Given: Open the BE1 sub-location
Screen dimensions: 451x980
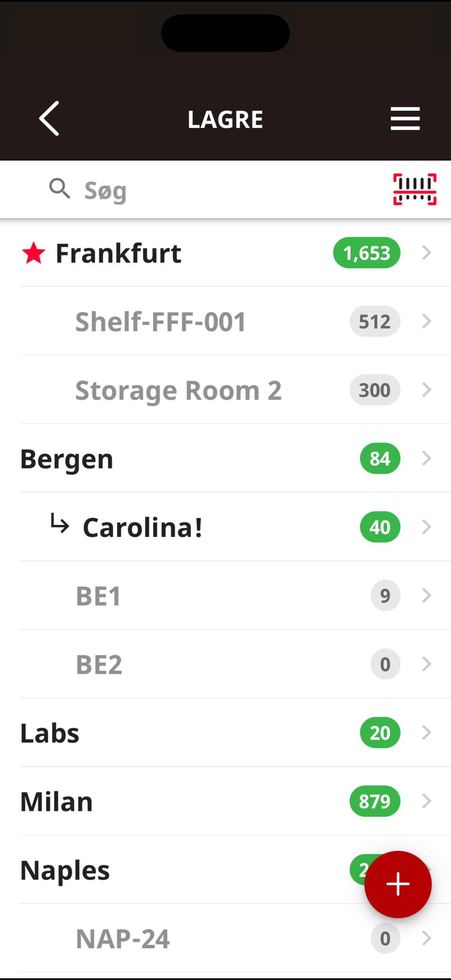Looking at the screenshot, I should click(235, 596).
